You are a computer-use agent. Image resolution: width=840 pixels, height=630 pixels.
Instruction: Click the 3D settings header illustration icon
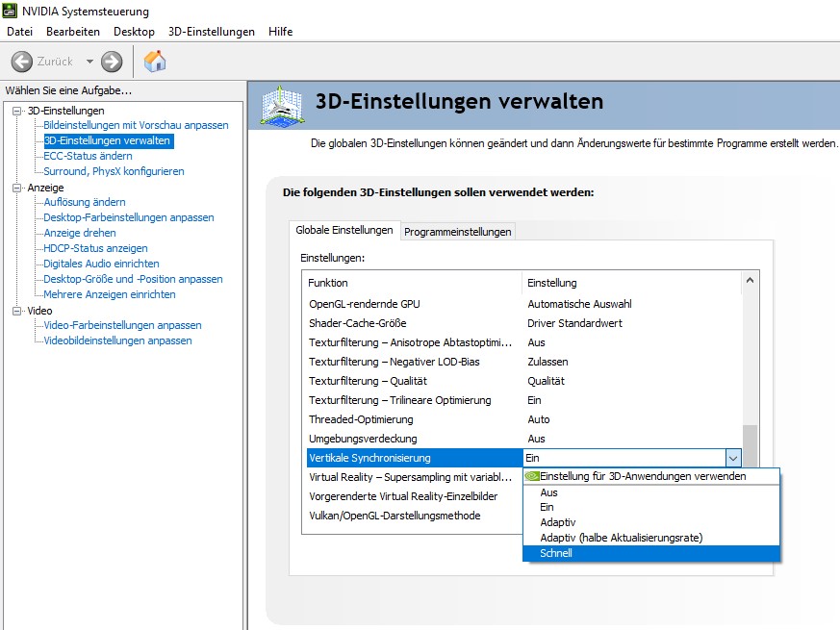[282, 106]
